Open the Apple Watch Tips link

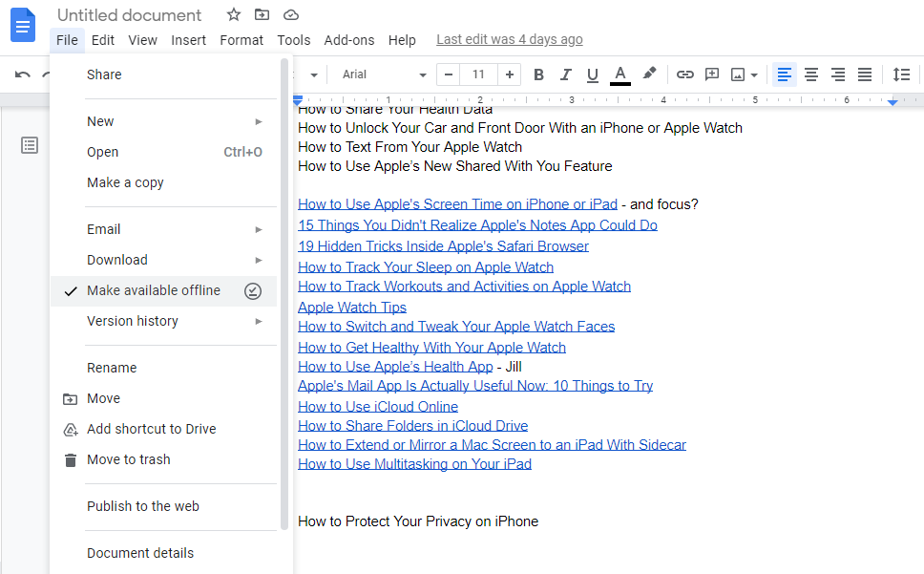[x=351, y=307]
